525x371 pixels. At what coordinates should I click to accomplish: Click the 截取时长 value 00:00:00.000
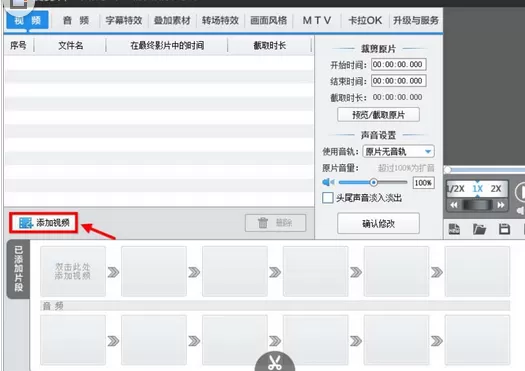pyautogui.click(x=397, y=97)
